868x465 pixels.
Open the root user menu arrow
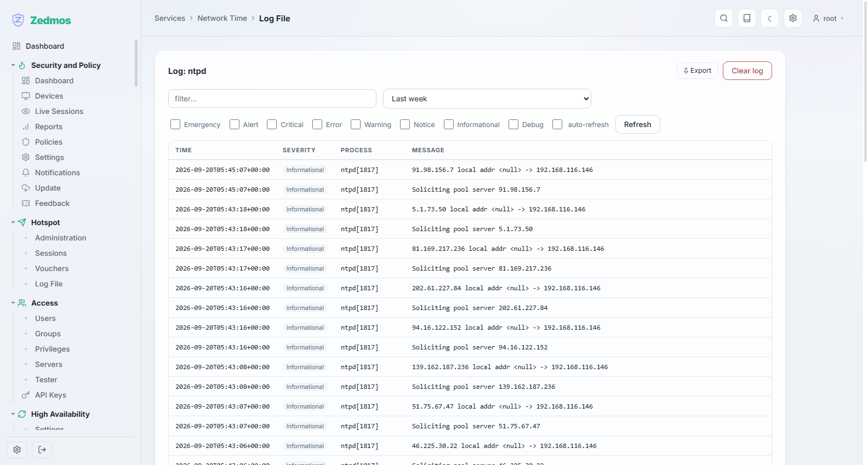[x=842, y=19]
